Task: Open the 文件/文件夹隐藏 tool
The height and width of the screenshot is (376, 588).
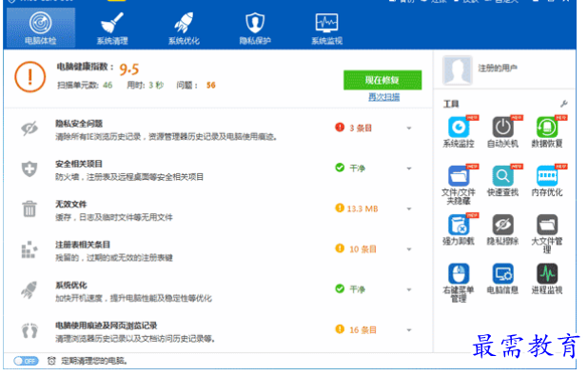Action: (459, 185)
